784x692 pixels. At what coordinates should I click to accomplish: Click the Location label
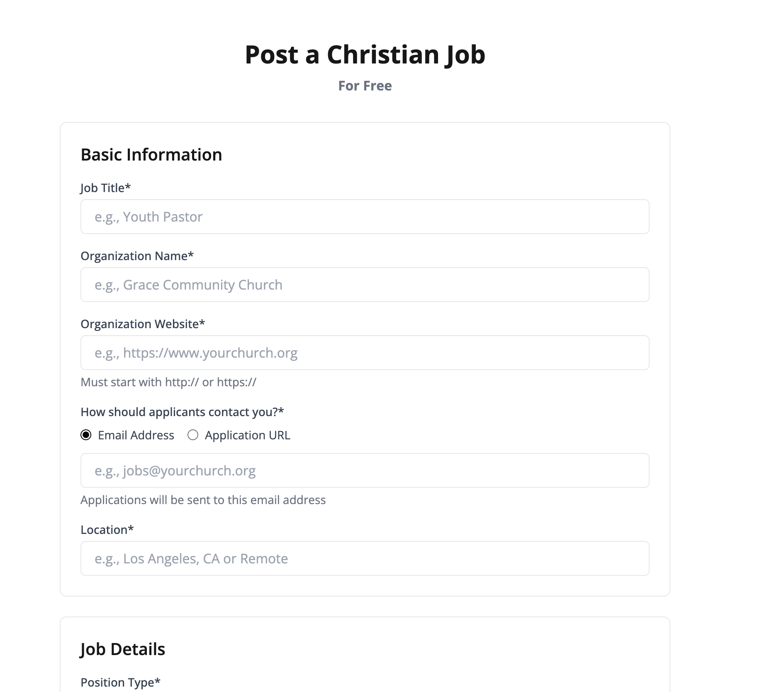pos(107,530)
